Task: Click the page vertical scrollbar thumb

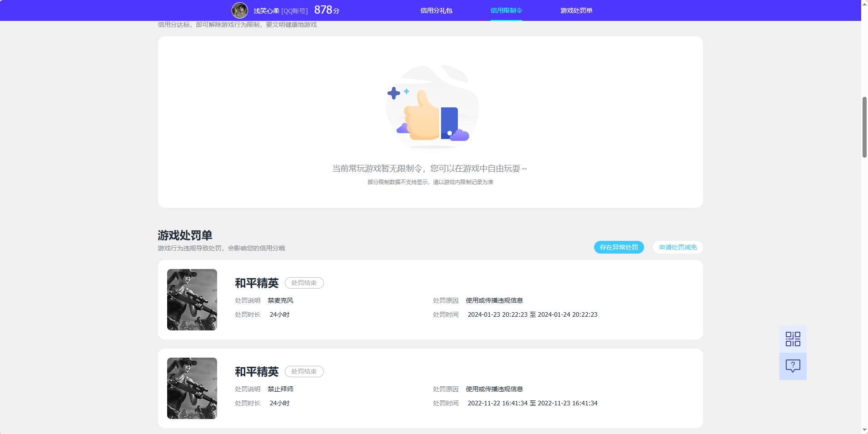Action: tap(864, 127)
